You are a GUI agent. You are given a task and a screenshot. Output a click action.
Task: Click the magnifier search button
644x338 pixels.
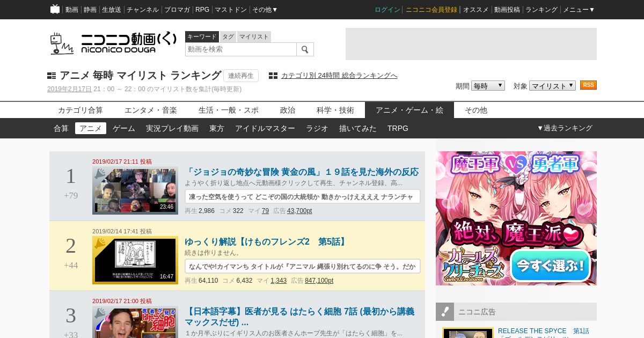305,49
